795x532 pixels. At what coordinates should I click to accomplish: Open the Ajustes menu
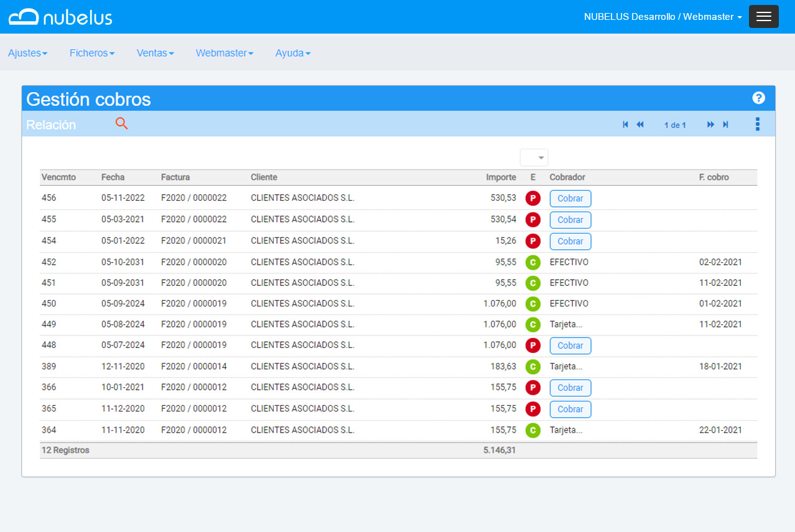click(x=28, y=53)
